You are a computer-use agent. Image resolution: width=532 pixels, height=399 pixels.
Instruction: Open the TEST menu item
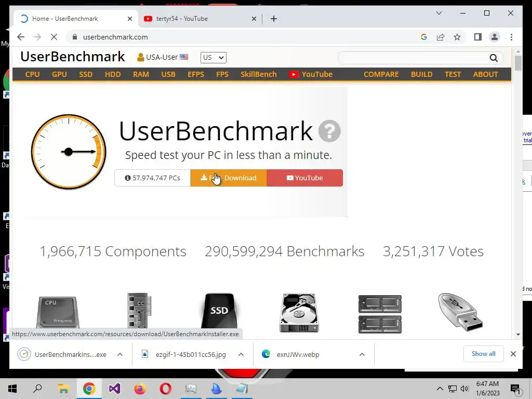pos(453,74)
